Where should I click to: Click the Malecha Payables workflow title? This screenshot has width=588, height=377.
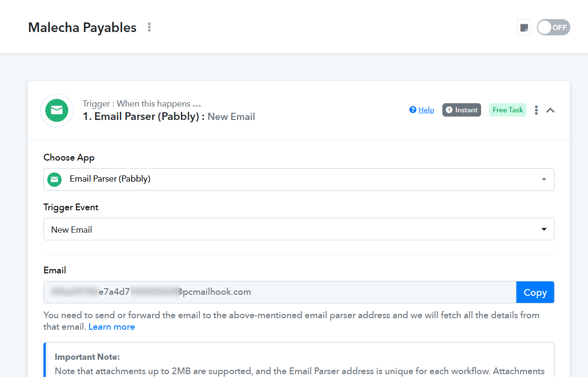click(83, 27)
